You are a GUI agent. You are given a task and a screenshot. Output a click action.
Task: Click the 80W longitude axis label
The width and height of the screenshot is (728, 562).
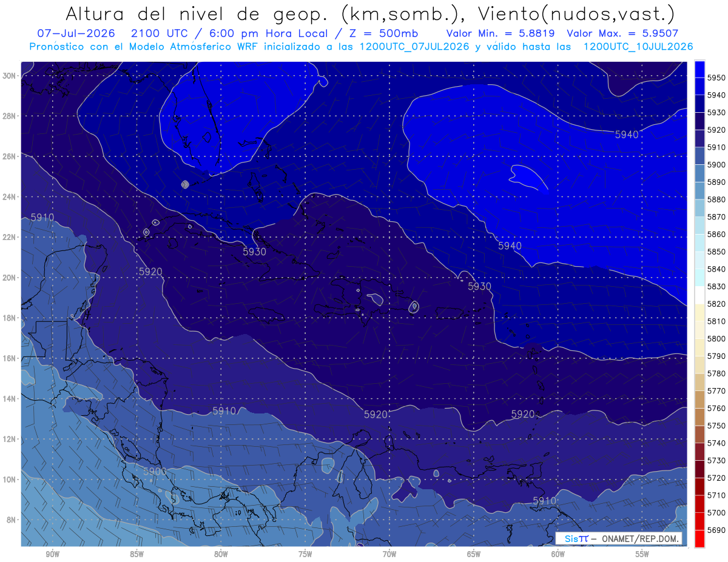click(221, 554)
